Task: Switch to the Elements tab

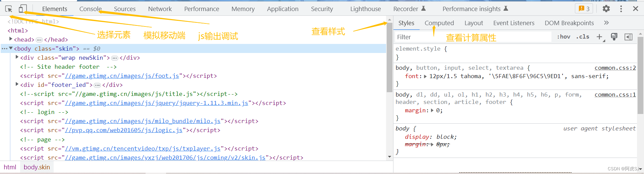Action: [55, 9]
